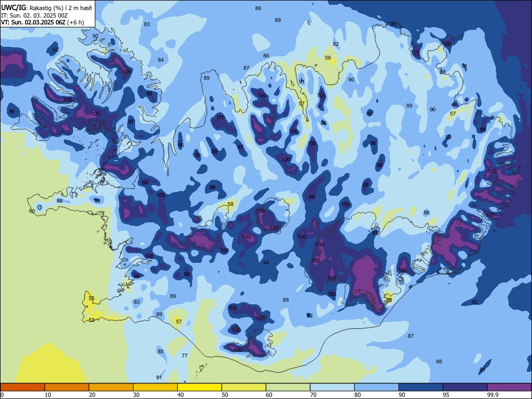Click the map value '81'
This screenshot has height=399, width=532.
[159, 377]
